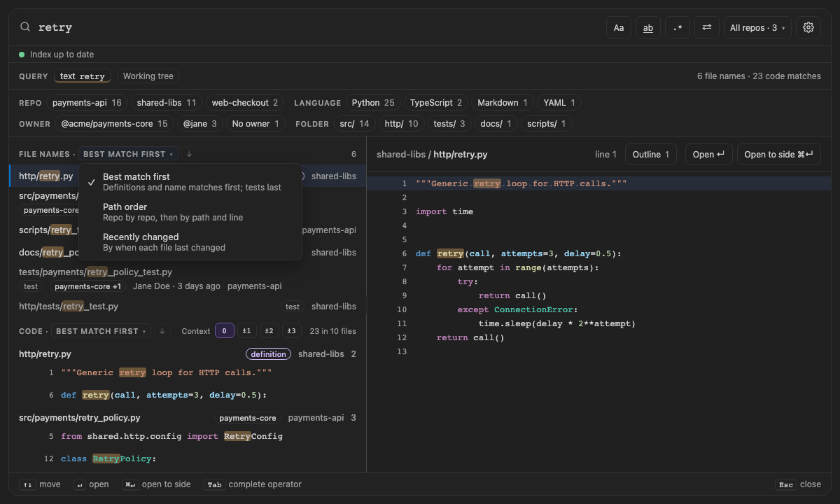Click the Open button in preview header
The width and height of the screenshot is (840, 504).
tap(708, 155)
